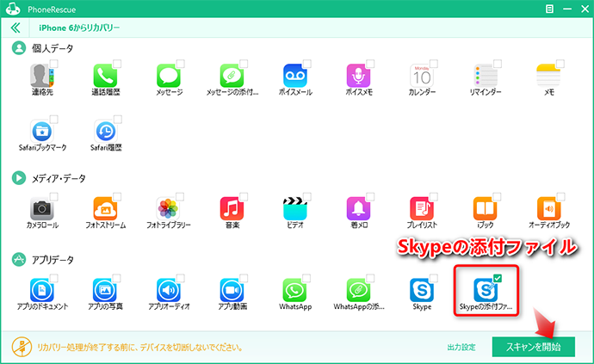Click the PhoneRescue logo in title bar

13,9
